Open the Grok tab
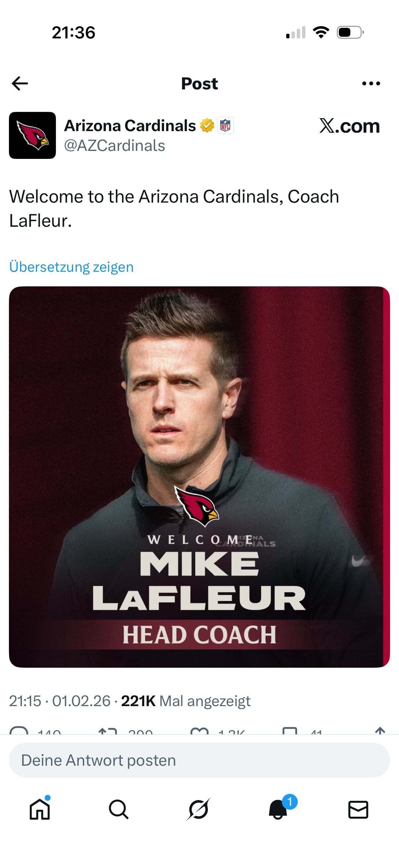 tap(199, 809)
